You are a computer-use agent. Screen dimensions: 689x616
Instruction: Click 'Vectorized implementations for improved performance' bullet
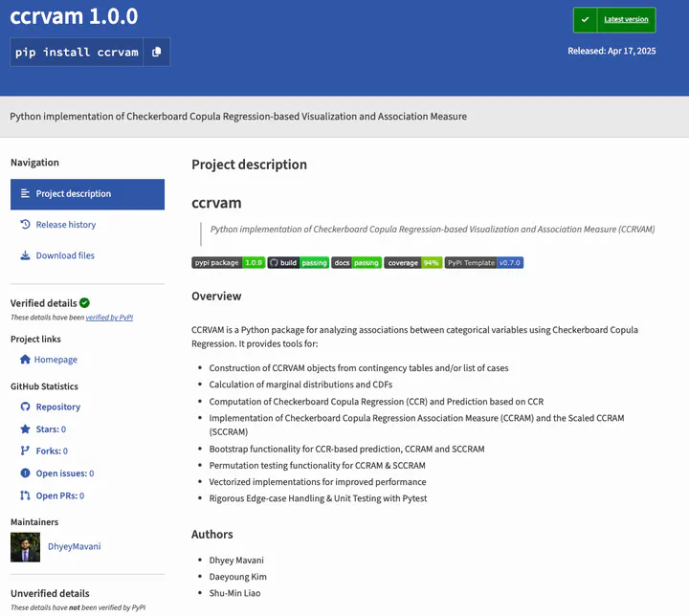318,482
